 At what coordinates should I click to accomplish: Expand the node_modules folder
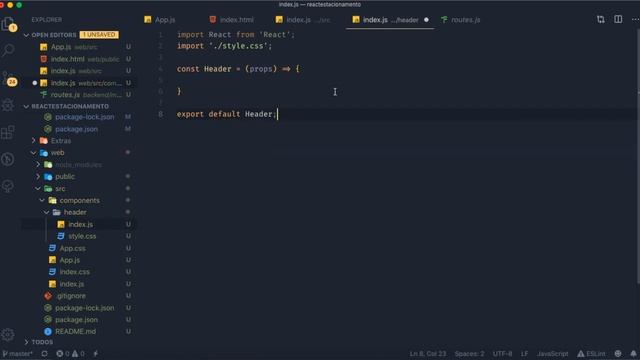click(x=38, y=164)
